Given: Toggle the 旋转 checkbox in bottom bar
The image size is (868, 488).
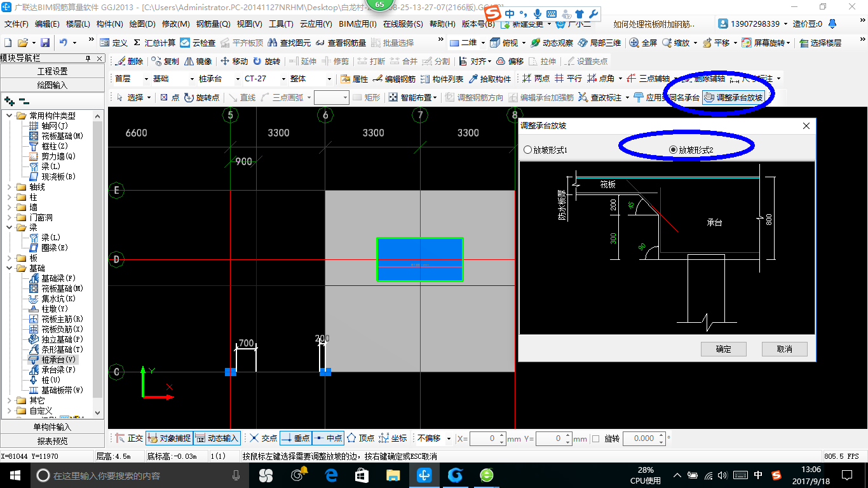Looking at the screenshot, I should (595, 438).
